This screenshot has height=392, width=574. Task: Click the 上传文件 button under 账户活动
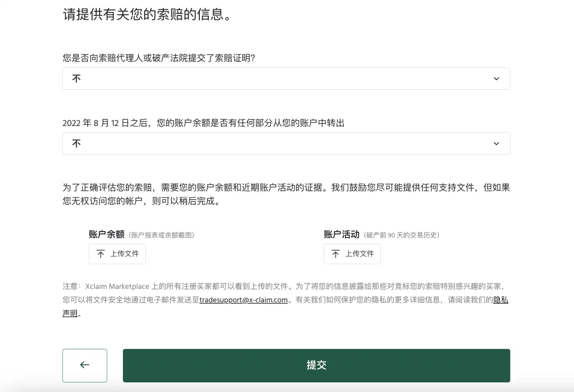coord(352,254)
